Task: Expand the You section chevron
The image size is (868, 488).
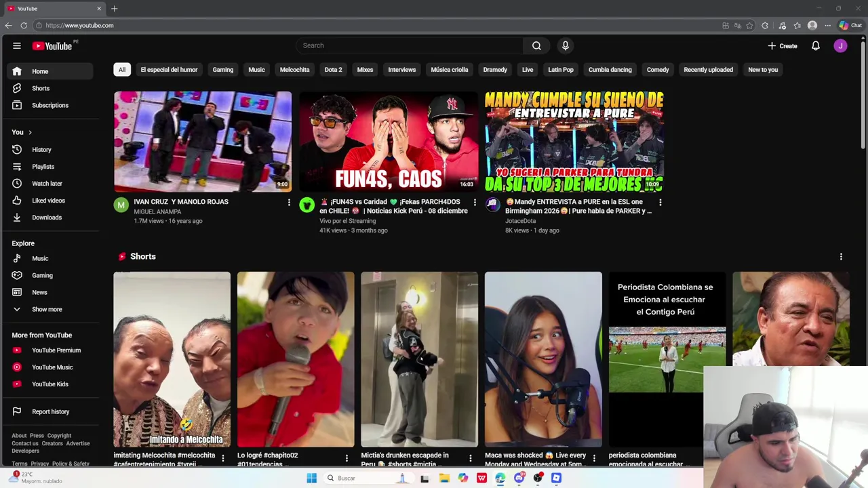Action: [x=30, y=132]
